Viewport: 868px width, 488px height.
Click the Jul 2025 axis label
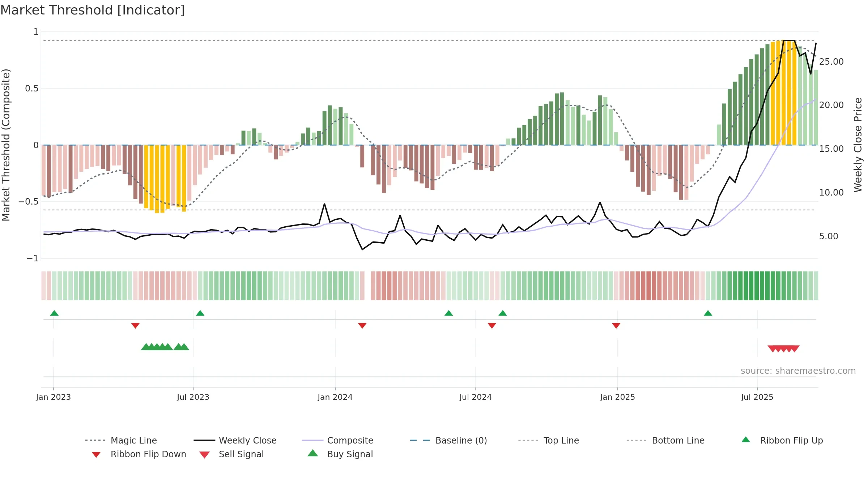[757, 397]
